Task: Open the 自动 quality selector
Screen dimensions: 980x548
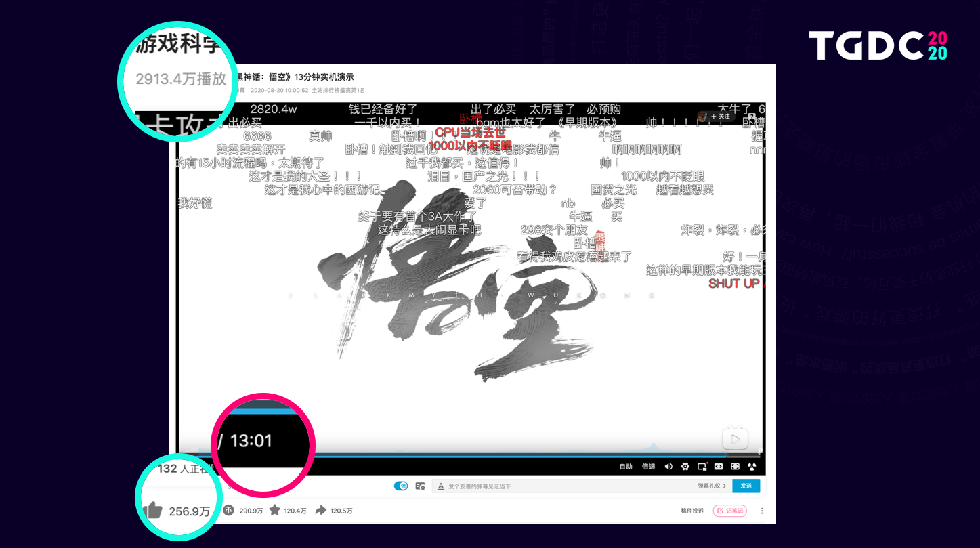Action: (626, 467)
